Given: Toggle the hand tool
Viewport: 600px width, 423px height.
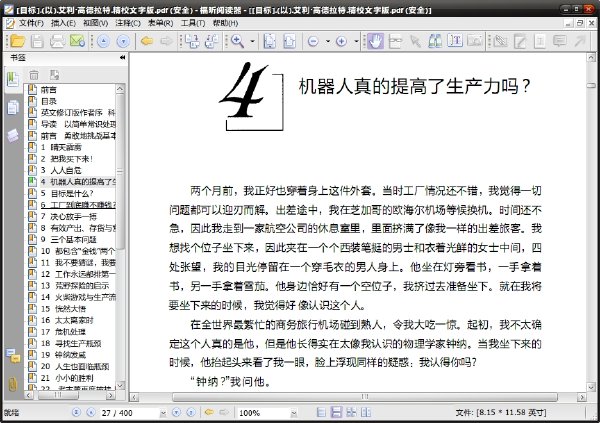Looking at the screenshot, I should (375, 41).
